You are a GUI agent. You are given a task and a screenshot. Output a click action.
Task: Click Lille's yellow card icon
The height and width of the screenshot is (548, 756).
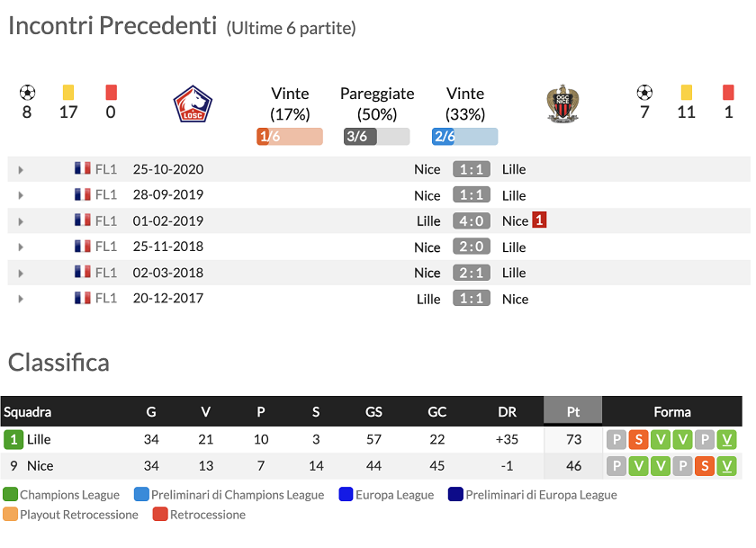68,93
